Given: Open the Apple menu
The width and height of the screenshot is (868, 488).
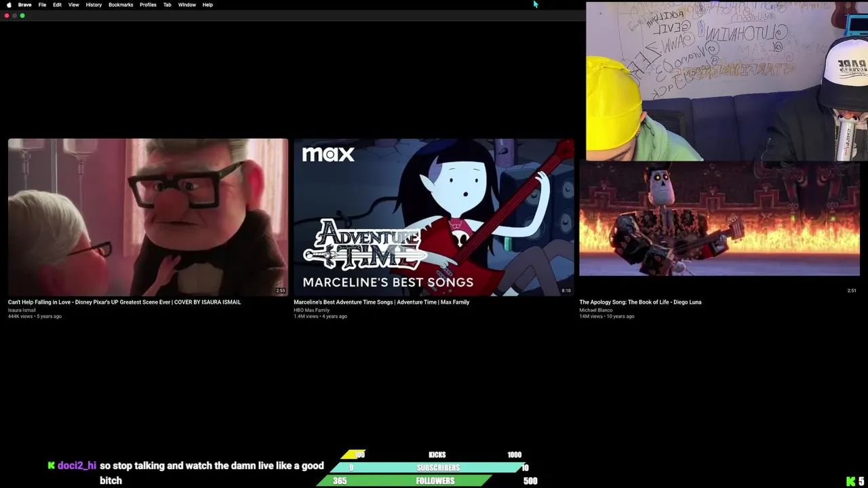Looking at the screenshot, I should [x=9, y=5].
